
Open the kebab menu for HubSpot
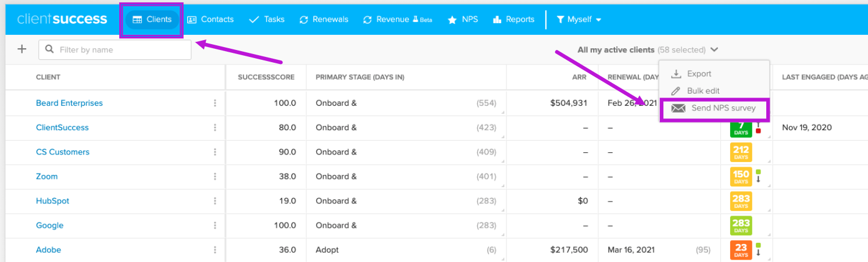(215, 200)
